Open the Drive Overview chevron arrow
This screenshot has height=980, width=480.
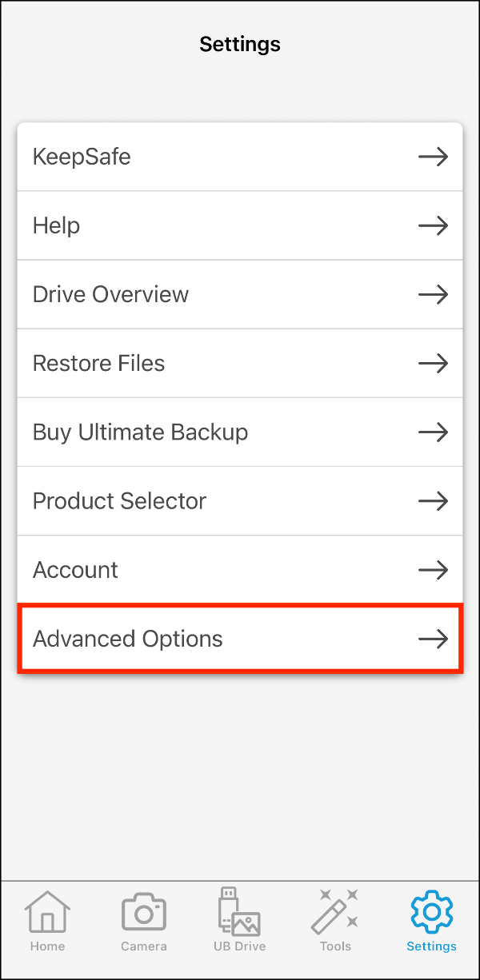click(433, 294)
